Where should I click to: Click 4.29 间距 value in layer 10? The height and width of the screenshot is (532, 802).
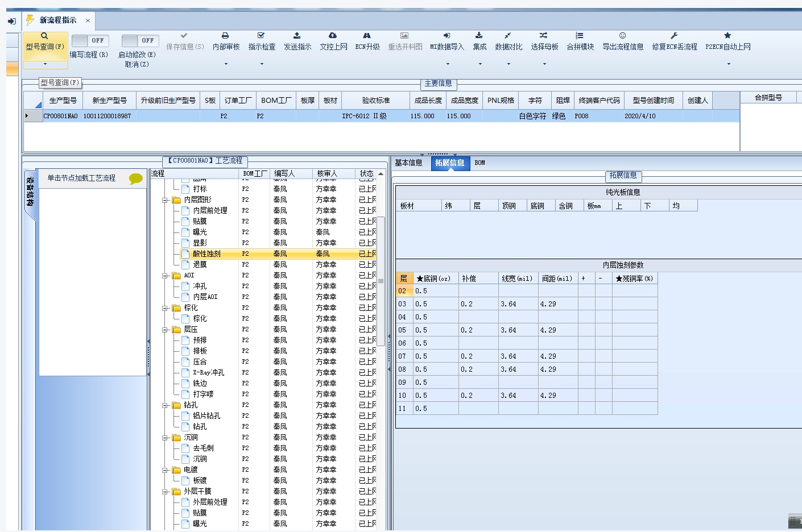[548, 396]
